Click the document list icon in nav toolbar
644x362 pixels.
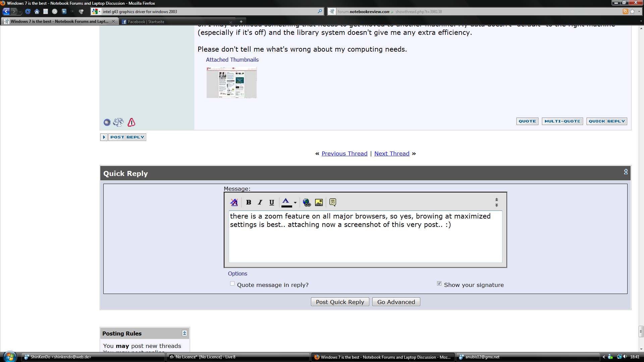(x=46, y=11)
